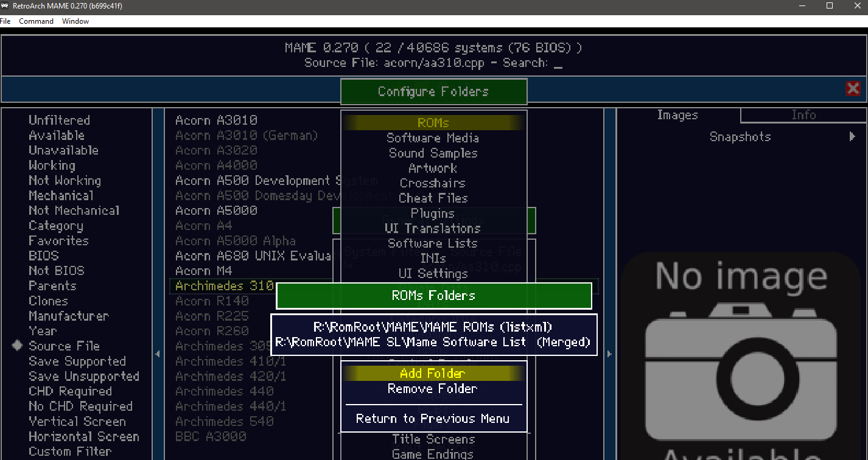Select Software Lists folder option
Image resolution: width=868 pixels, height=460 pixels.
point(433,243)
